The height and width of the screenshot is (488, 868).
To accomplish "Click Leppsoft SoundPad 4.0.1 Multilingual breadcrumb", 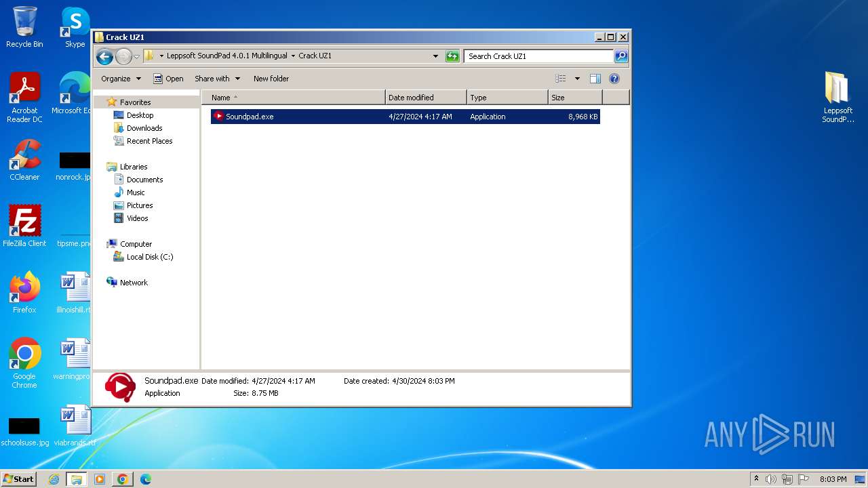I will click(x=226, y=56).
